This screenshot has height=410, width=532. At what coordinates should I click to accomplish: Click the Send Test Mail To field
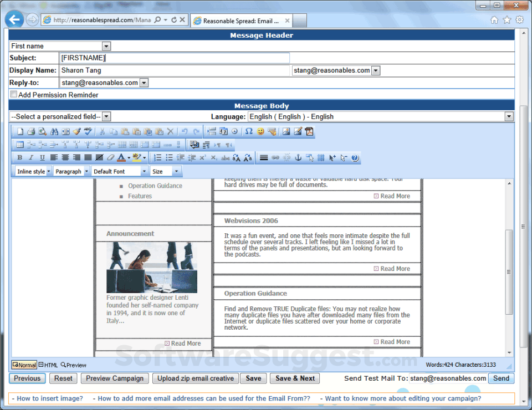click(x=448, y=378)
